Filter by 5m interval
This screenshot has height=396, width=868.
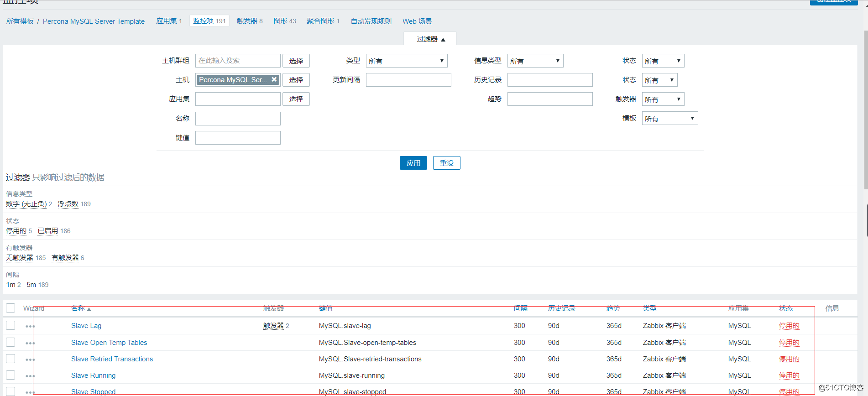[x=31, y=285]
